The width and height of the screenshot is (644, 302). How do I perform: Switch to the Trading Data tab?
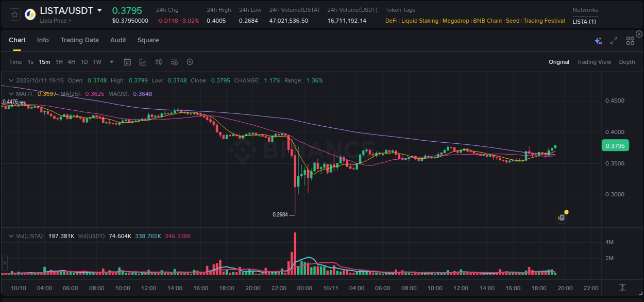click(x=80, y=40)
